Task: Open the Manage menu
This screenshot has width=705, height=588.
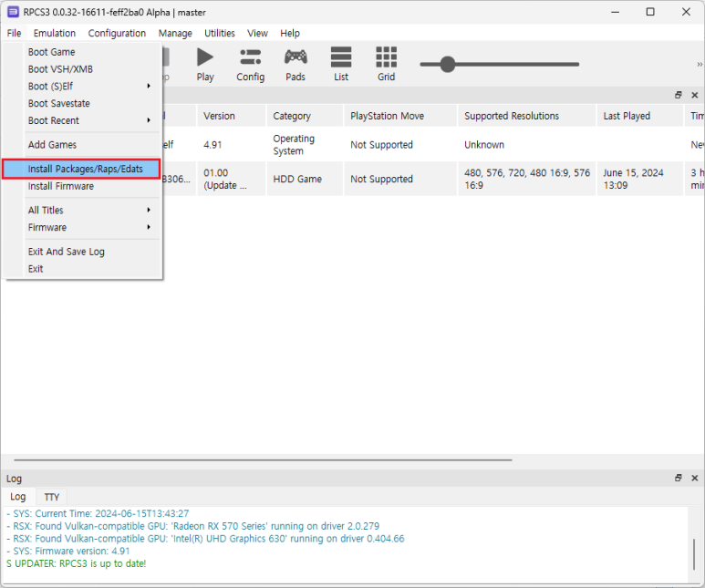Action: click(x=175, y=33)
